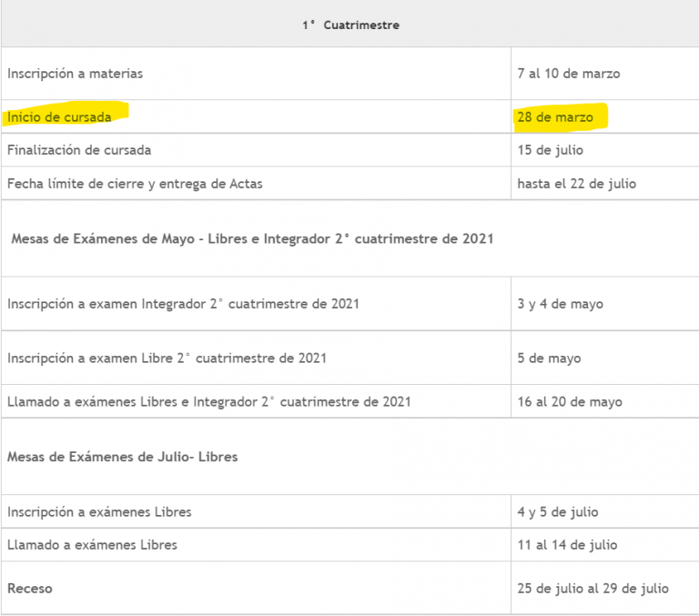Click the "16 al 20 de mayo" date
Screen dimensions: 699x616
click(570, 401)
